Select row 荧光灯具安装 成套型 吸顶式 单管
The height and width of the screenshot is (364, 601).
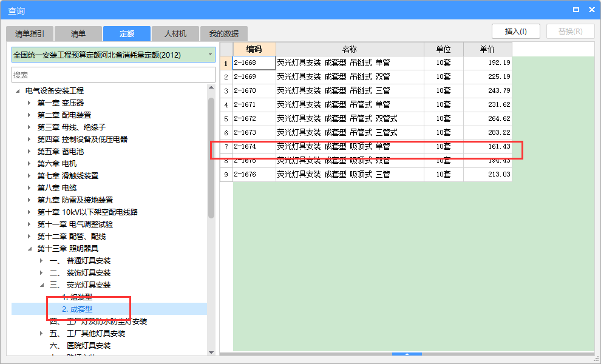pyautogui.click(x=350, y=146)
